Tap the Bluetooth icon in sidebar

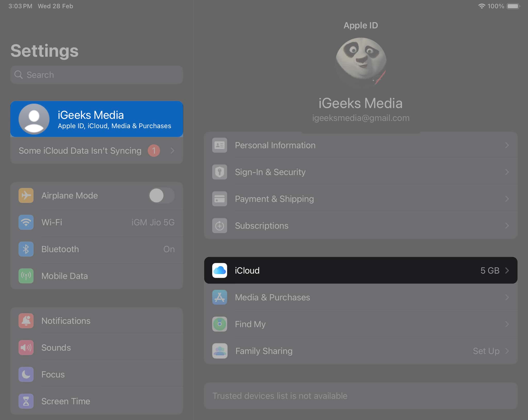(26, 249)
